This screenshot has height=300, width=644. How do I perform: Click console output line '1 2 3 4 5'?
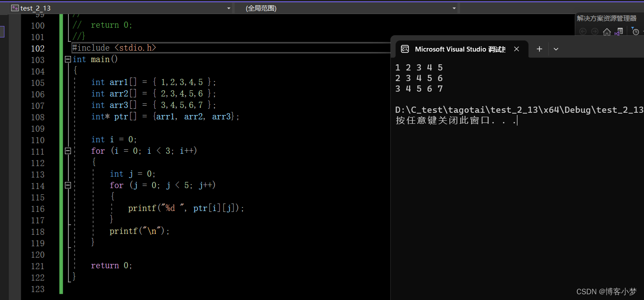coord(419,67)
